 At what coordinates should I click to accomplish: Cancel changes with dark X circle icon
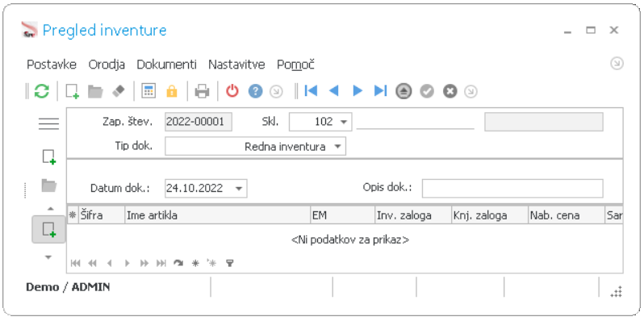pos(450,91)
